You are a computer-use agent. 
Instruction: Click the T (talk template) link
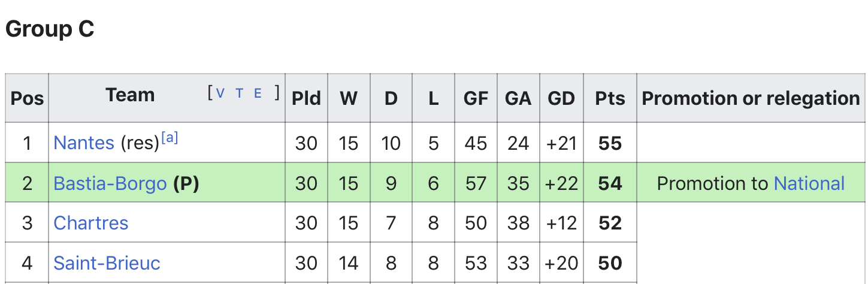pos(240,93)
